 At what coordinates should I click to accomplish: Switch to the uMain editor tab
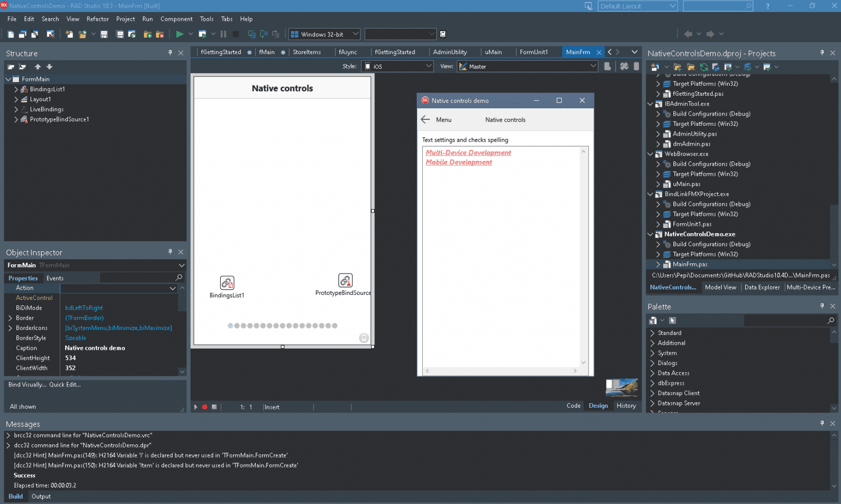[x=493, y=52]
